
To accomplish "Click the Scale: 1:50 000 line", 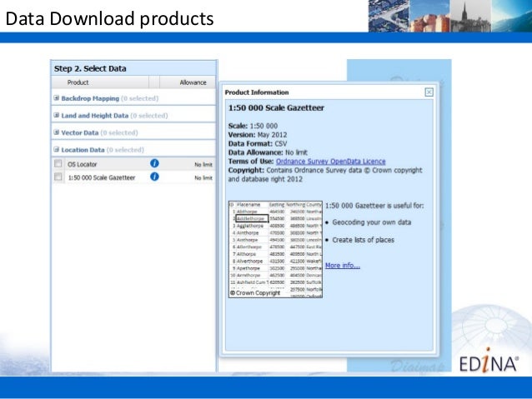I will tap(253, 126).
